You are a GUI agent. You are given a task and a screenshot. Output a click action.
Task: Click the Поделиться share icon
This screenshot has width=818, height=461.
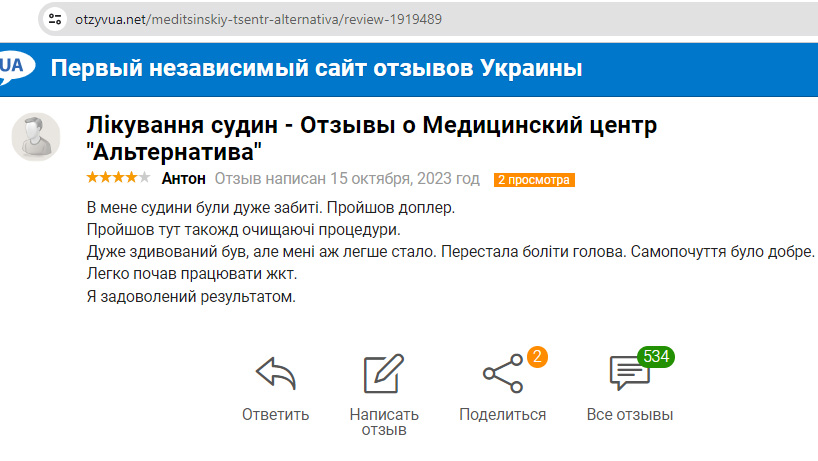[x=503, y=373]
